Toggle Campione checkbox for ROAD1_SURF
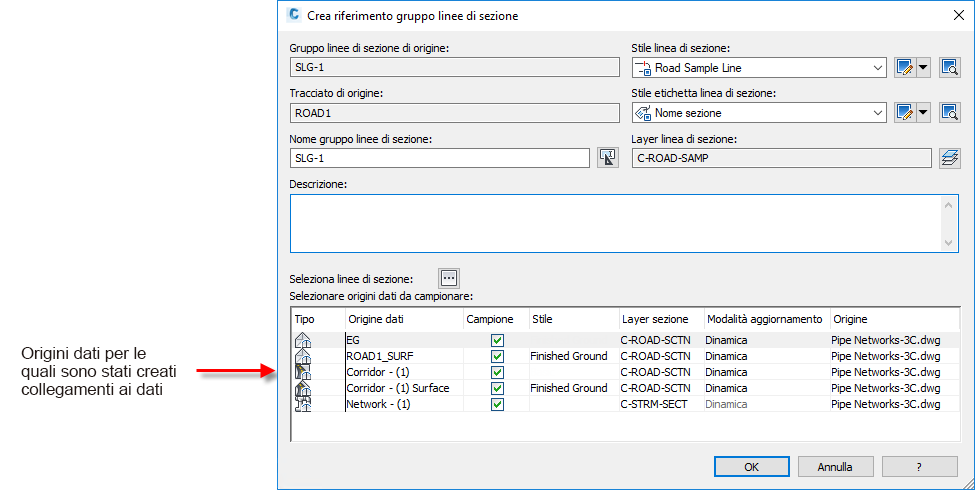Screen dimensions: 975x490 coord(497,356)
